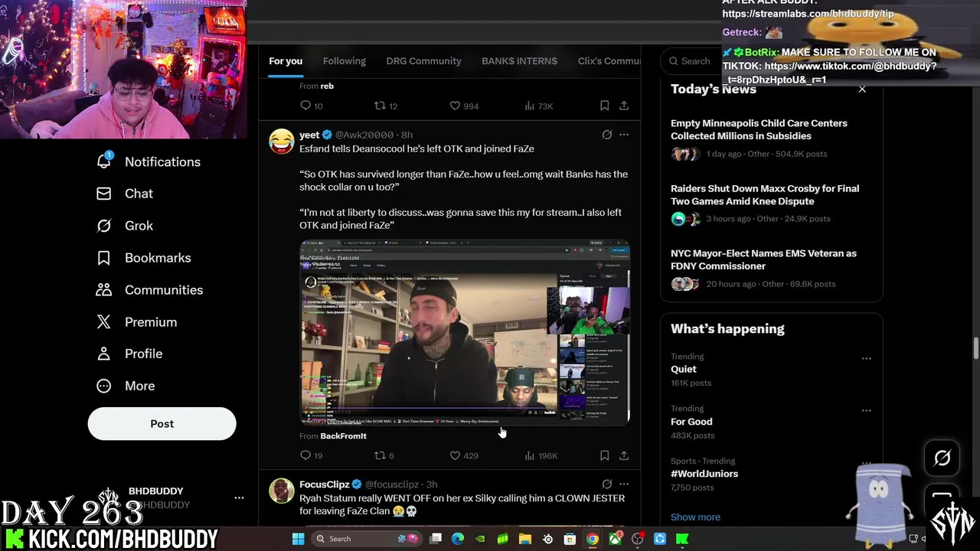Open more options on FocusClipz post
980x551 pixels.
pos(624,484)
